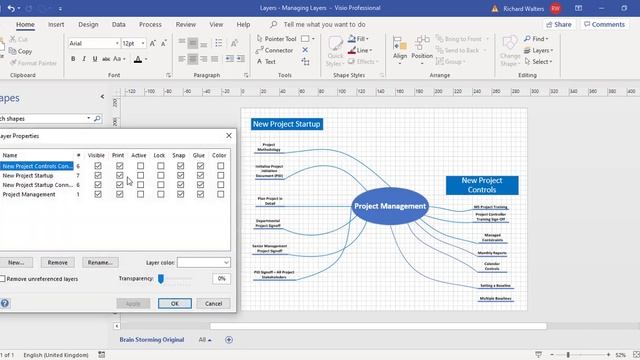
Task: Click the Remove layer button
Action: (x=58, y=262)
